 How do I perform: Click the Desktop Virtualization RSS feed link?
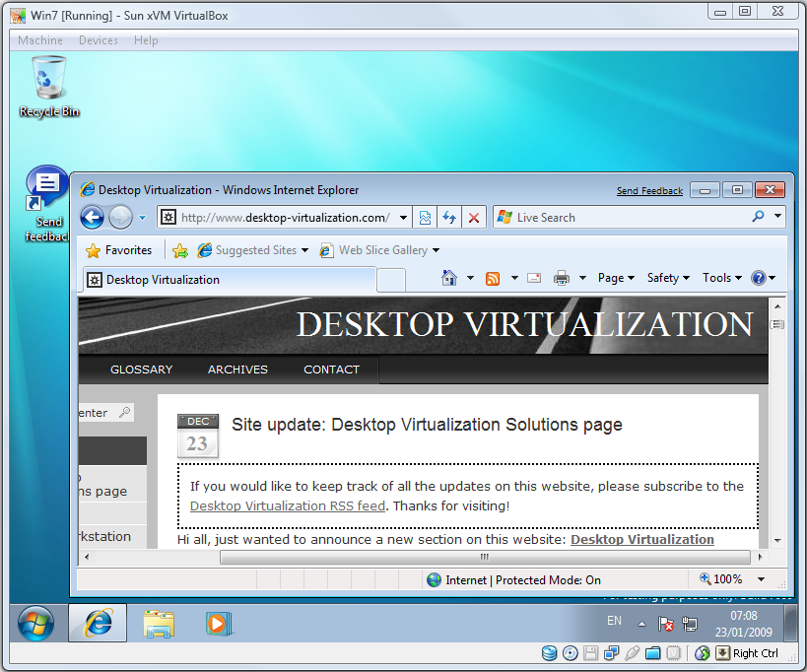pos(288,505)
